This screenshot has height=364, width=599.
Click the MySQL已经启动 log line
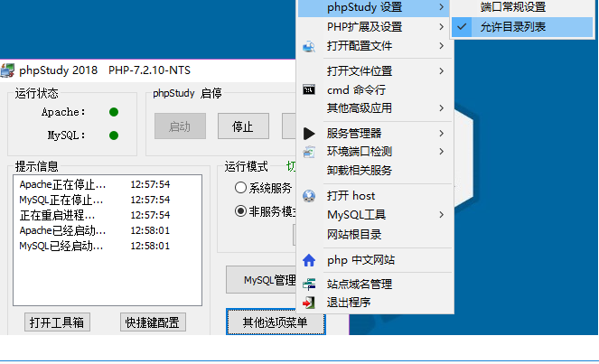(x=94, y=246)
